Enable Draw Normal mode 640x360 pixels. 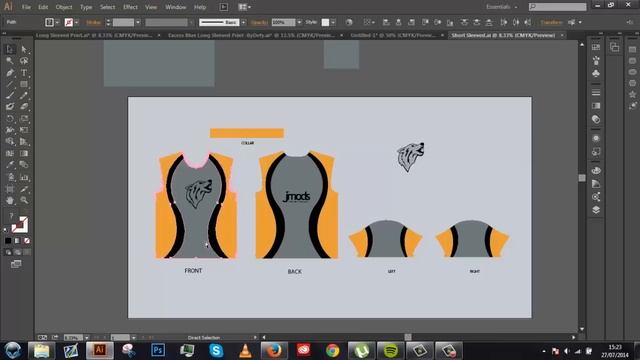[8, 252]
